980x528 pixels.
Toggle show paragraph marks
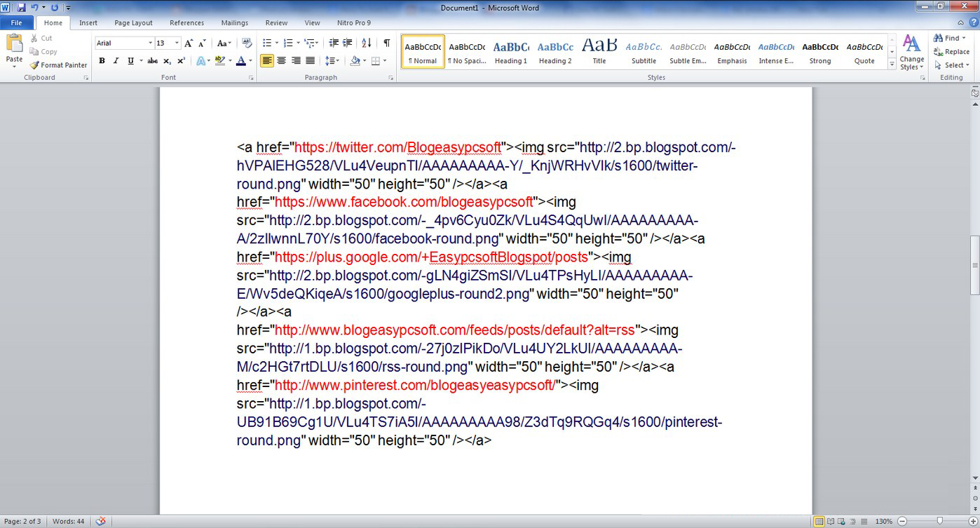point(386,43)
